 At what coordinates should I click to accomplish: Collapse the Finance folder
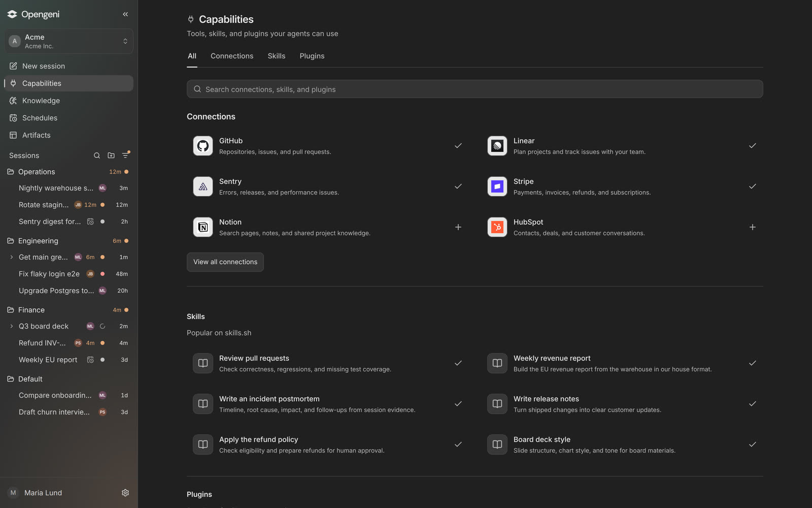click(x=10, y=310)
